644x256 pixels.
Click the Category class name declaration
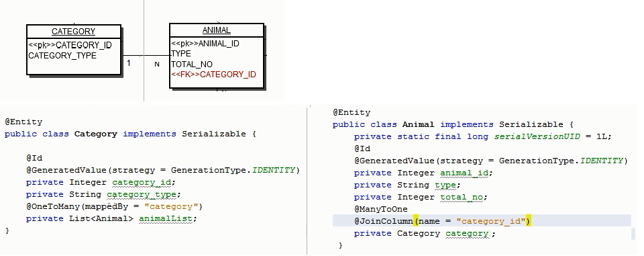(x=96, y=134)
